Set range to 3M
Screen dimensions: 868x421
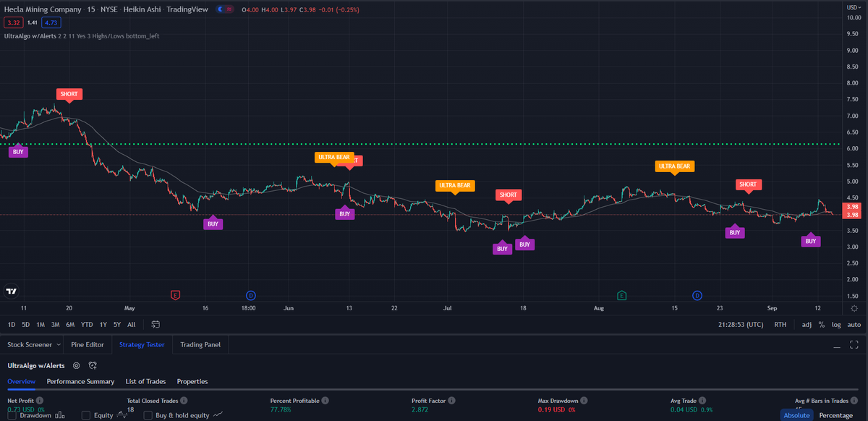(x=56, y=325)
